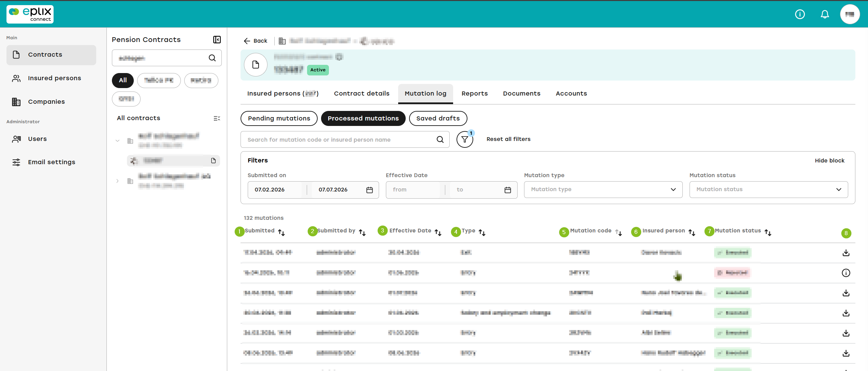This screenshot has height=371, width=868.
Task: Sort by Submitted column
Action: (x=281, y=232)
